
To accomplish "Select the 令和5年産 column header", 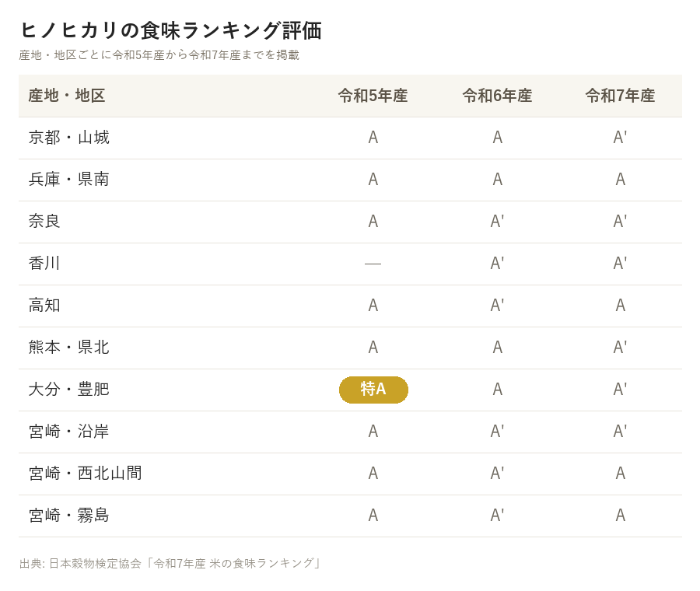I will coord(373,96).
